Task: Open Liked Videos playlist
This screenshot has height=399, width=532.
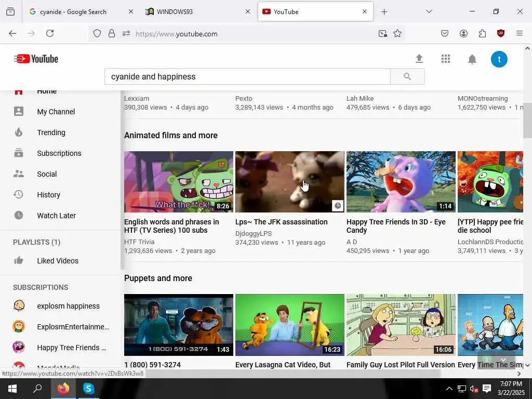Action: click(58, 261)
